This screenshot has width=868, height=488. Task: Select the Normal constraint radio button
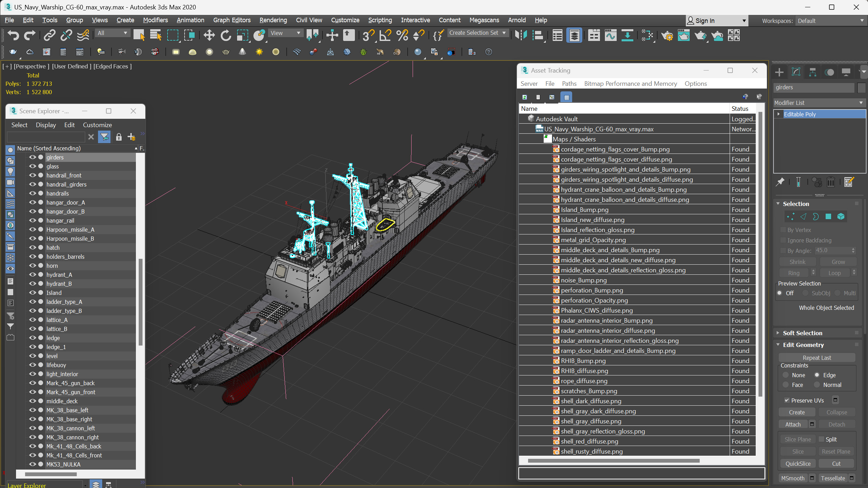pyautogui.click(x=817, y=385)
